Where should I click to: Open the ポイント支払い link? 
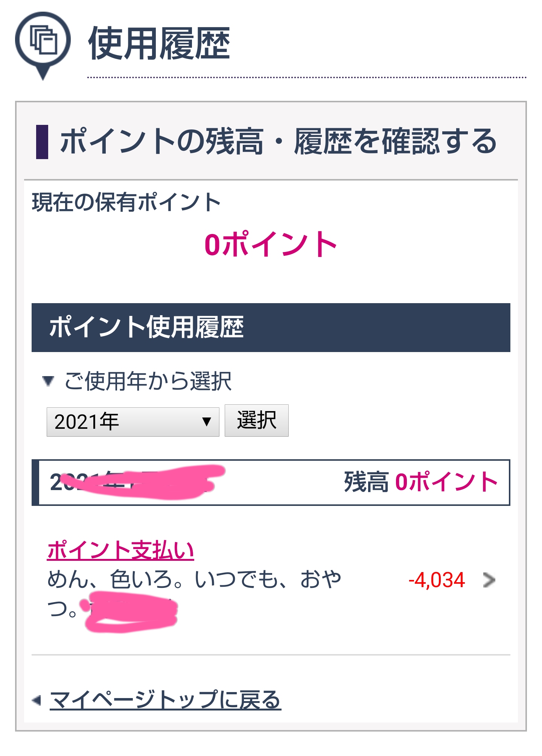[x=120, y=550]
